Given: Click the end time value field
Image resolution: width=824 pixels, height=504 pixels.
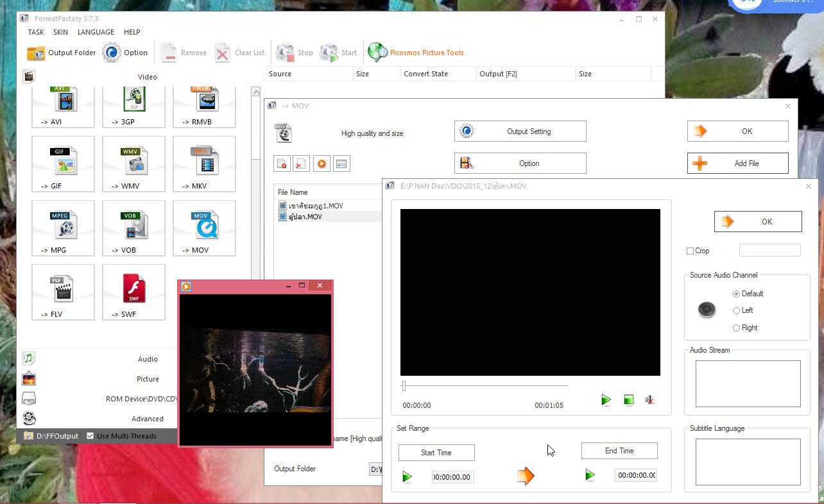Looking at the screenshot, I should click(x=636, y=475).
